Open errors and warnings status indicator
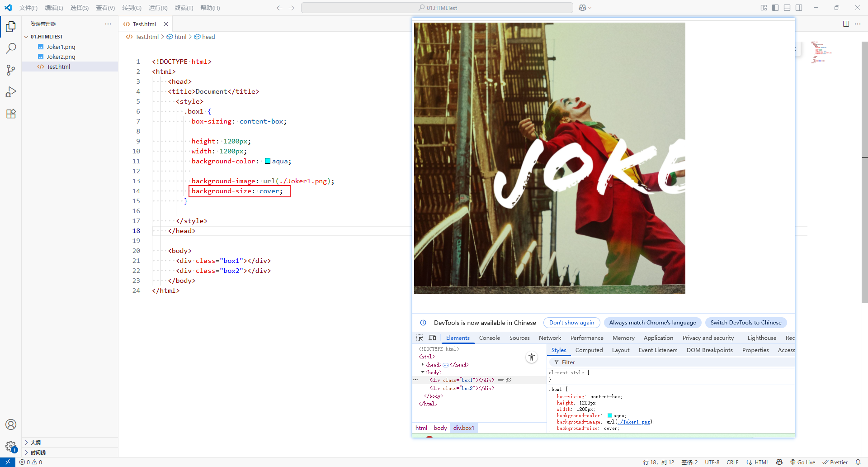This screenshot has height=467, width=868. click(31, 462)
